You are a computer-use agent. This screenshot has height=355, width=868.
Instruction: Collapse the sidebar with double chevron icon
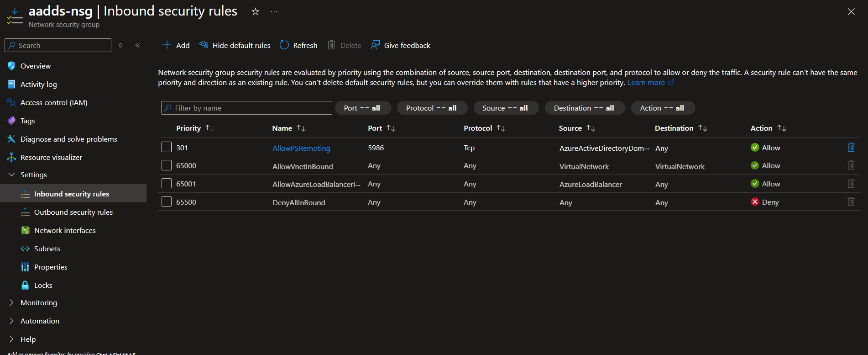click(x=137, y=45)
